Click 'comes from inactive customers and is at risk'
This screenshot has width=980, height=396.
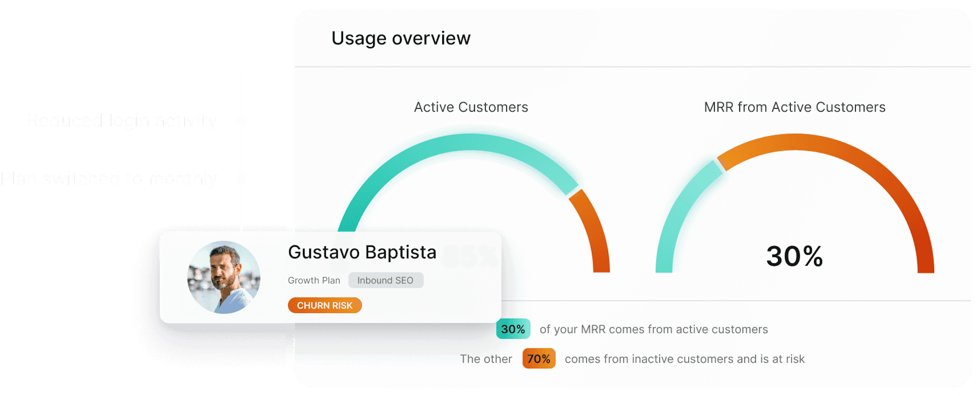685,359
